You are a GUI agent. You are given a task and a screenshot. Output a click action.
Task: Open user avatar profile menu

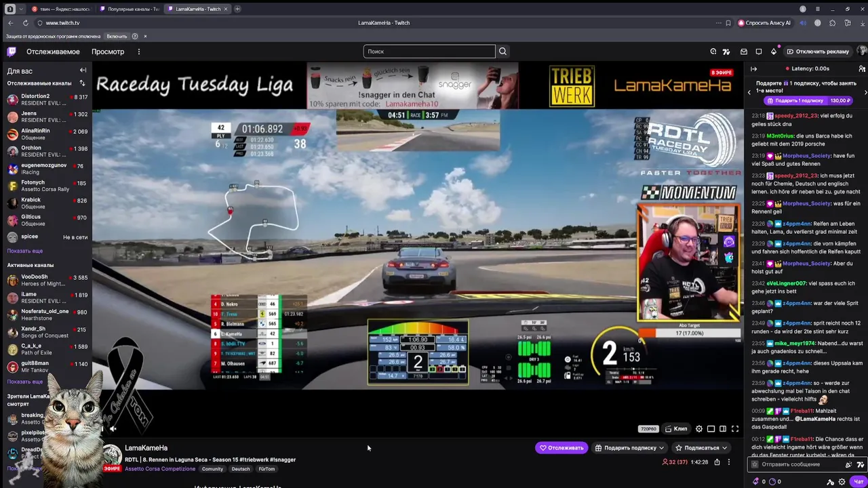tap(862, 52)
